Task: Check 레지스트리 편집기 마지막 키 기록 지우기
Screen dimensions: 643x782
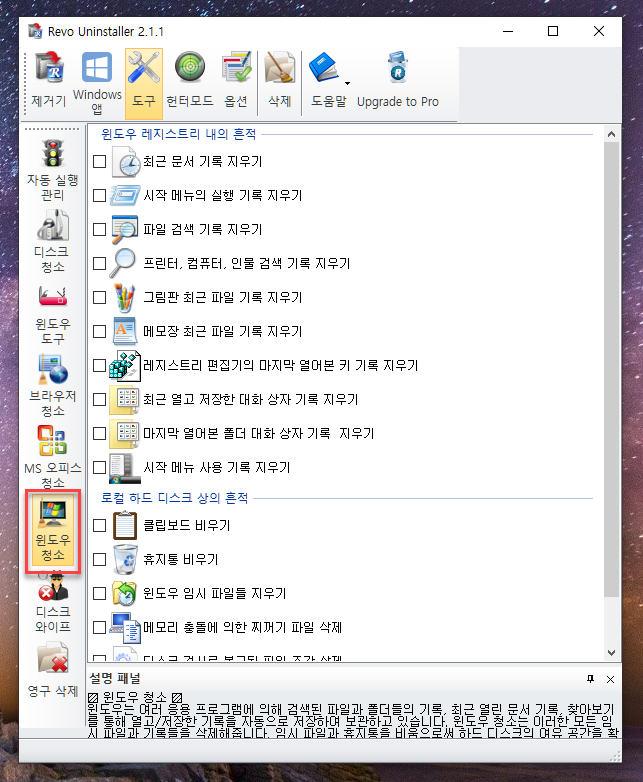Action: click(100, 366)
